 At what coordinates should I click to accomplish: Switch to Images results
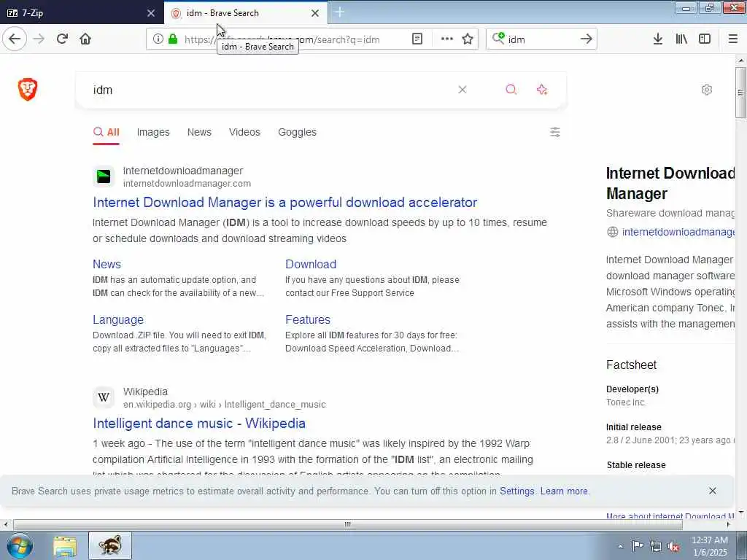point(153,133)
